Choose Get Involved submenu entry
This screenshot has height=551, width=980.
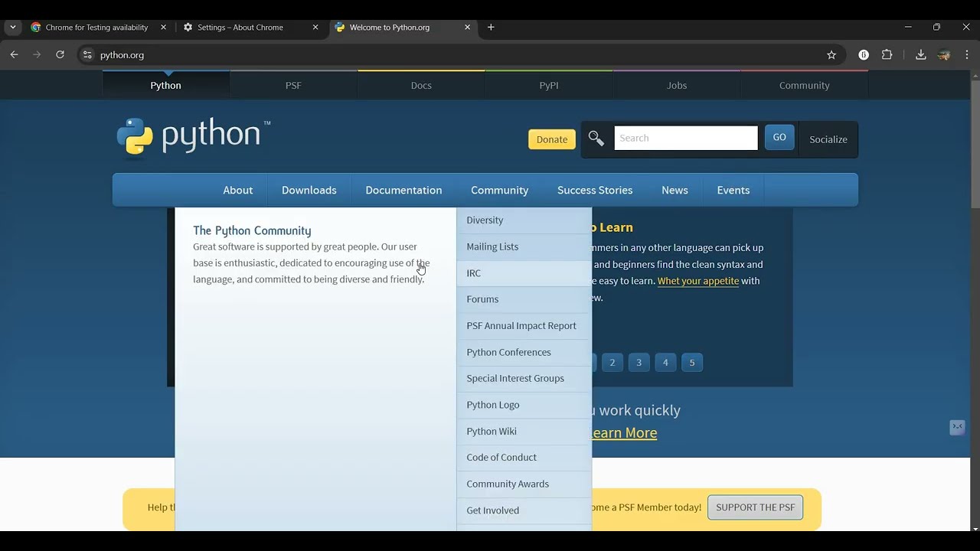pyautogui.click(x=524, y=510)
